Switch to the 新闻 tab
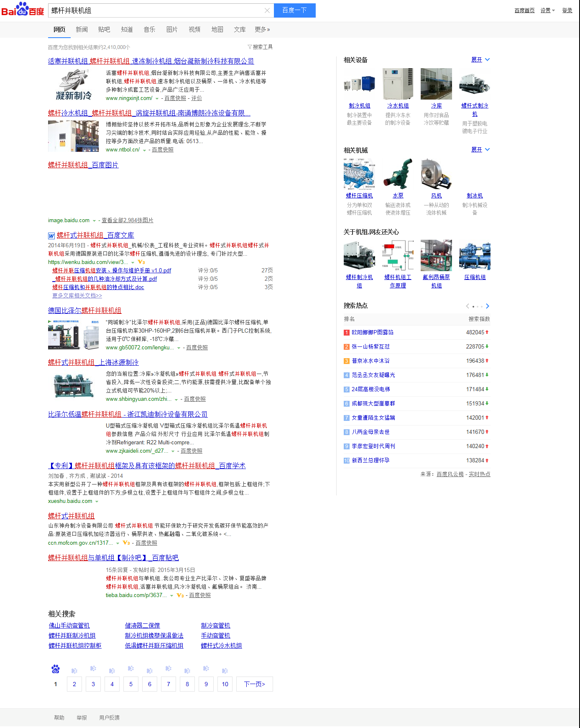Screen dimensions: 580x728 [82, 29]
